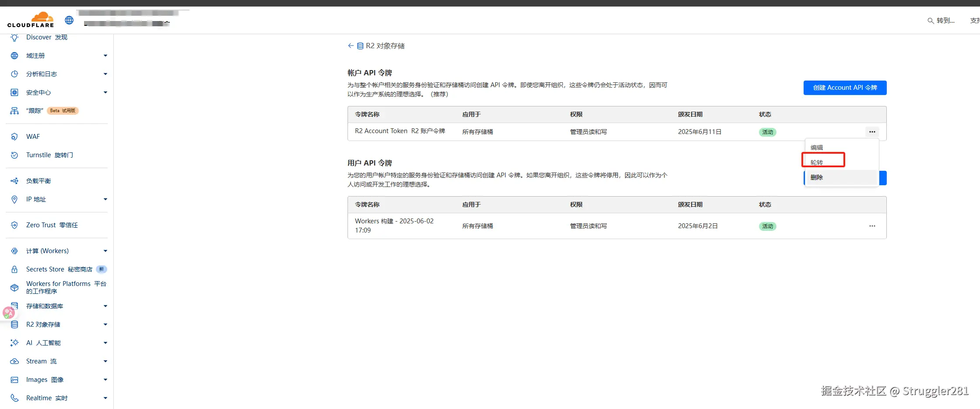Open the WAF sidebar link
Image resolution: width=980 pixels, height=409 pixels.
(x=33, y=137)
